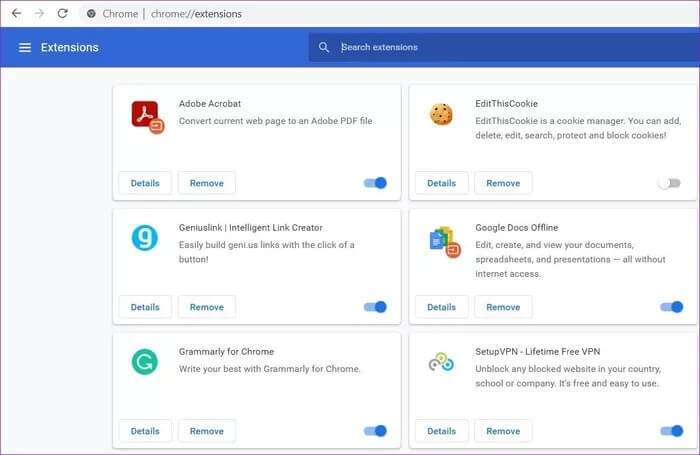Click 'Edit, create, and view your documents' description
700x455 pixels.
click(x=570, y=259)
